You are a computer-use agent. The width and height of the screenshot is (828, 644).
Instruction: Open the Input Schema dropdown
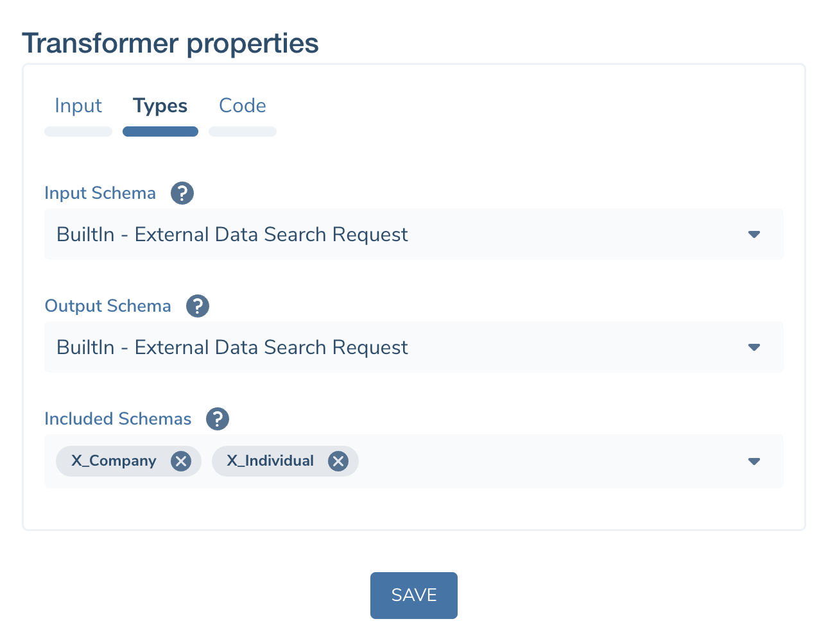754,235
